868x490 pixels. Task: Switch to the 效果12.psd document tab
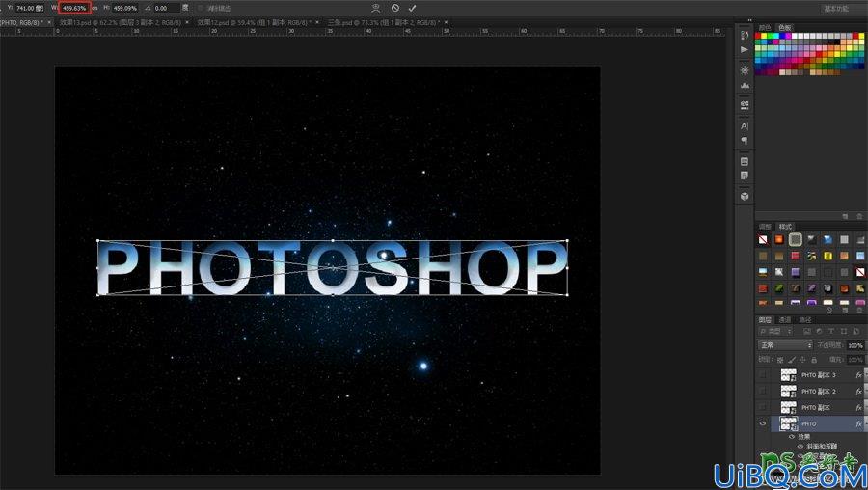point(255,22)
